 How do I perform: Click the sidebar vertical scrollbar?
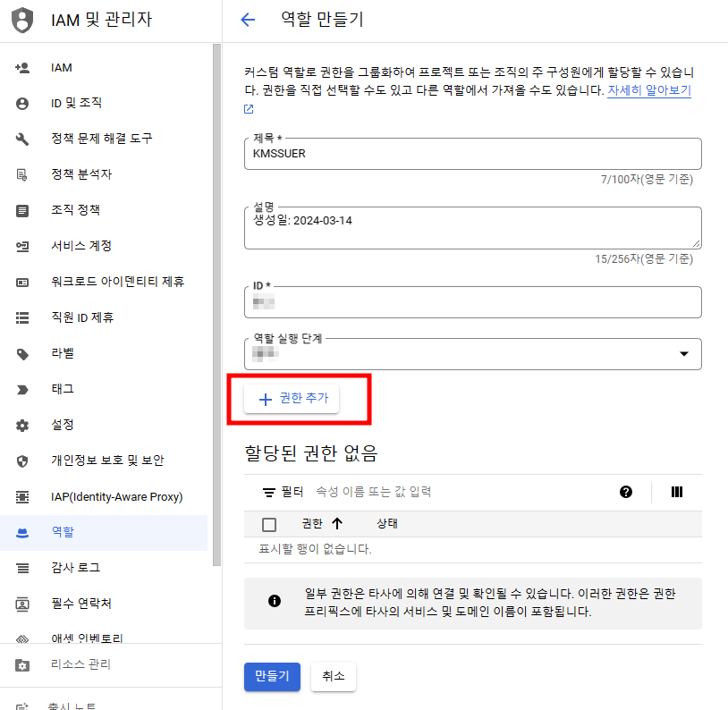click(216, 305)
